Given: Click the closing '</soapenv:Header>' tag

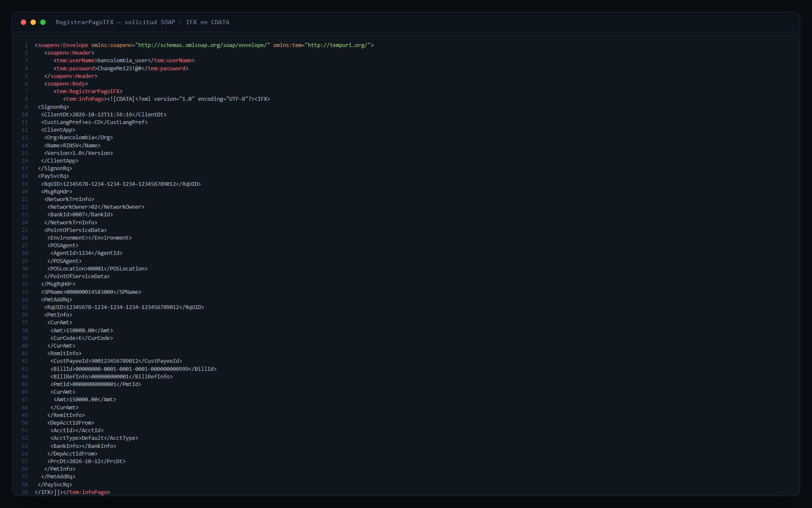Looking at the screenshot, I should coord(71,76).
